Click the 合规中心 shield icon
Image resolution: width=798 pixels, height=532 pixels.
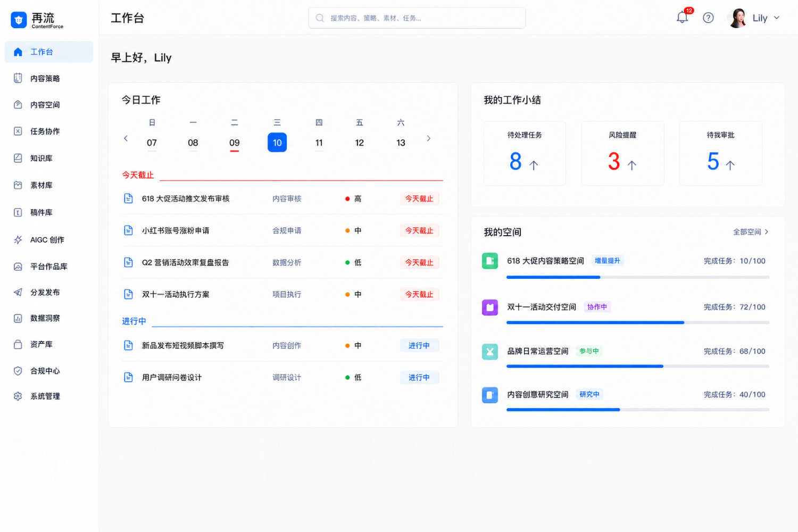tap(18, 371)
